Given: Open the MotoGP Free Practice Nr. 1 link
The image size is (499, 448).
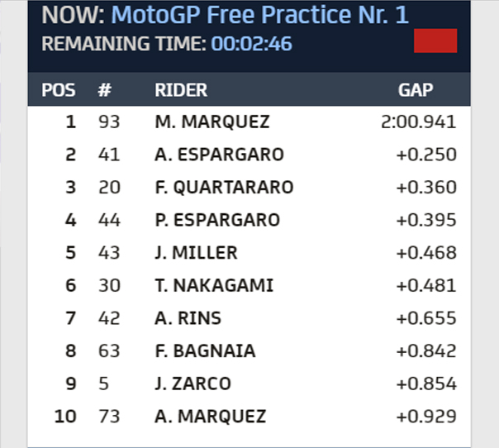Looking at the screenshot, I should [x=259, y=15].
